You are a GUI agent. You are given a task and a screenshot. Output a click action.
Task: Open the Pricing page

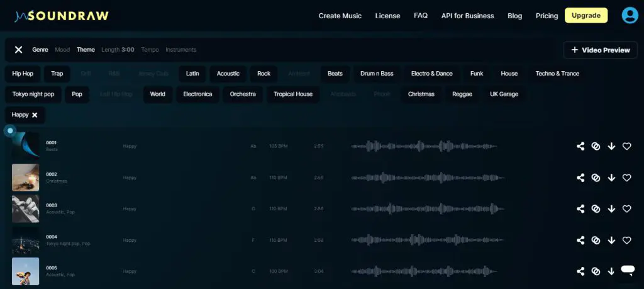(547, 16)
